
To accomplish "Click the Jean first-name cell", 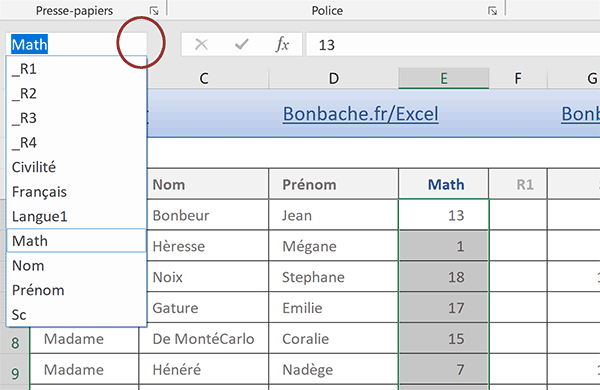I will click(x=333, y=215).
